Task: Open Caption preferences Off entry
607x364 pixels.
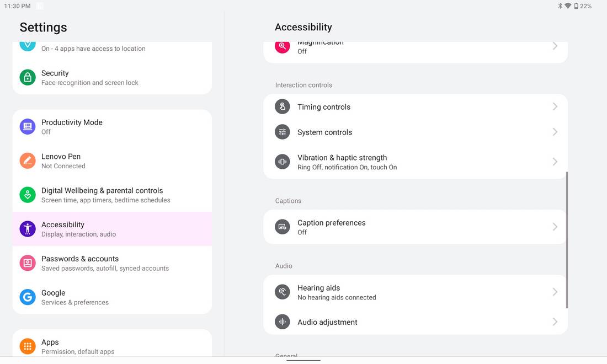Action: tap(416, 227)
